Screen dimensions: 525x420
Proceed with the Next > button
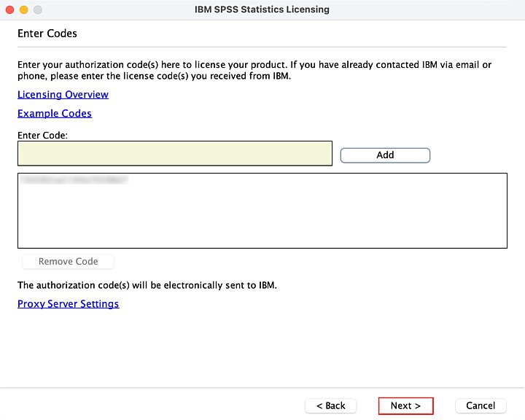pyautogui.click(x=405, y=405)
